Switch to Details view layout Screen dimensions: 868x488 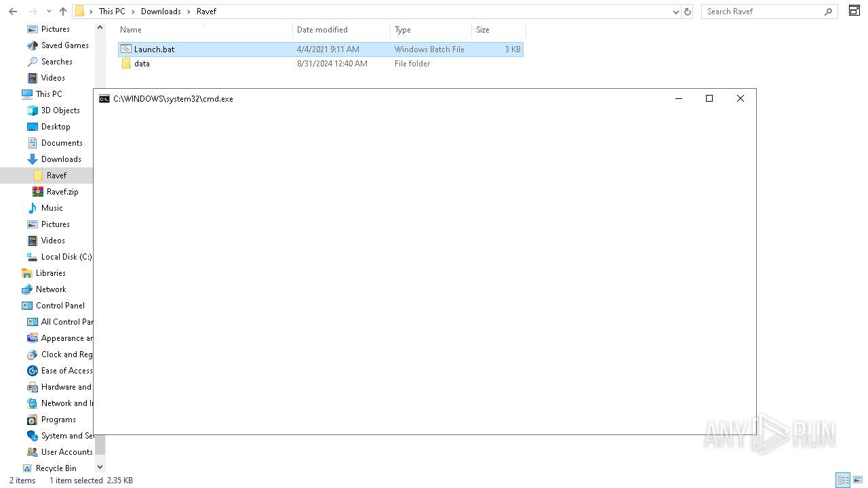coord(843,481)
